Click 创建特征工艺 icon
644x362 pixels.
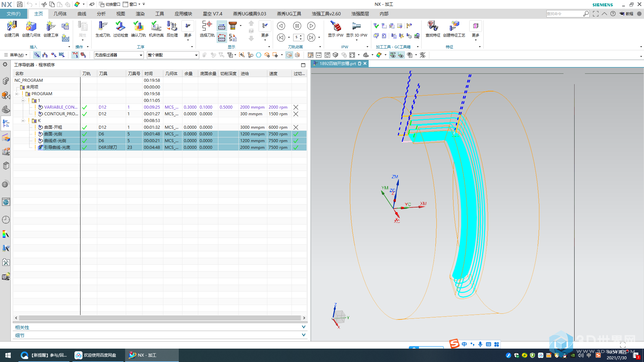pos(454,29)
